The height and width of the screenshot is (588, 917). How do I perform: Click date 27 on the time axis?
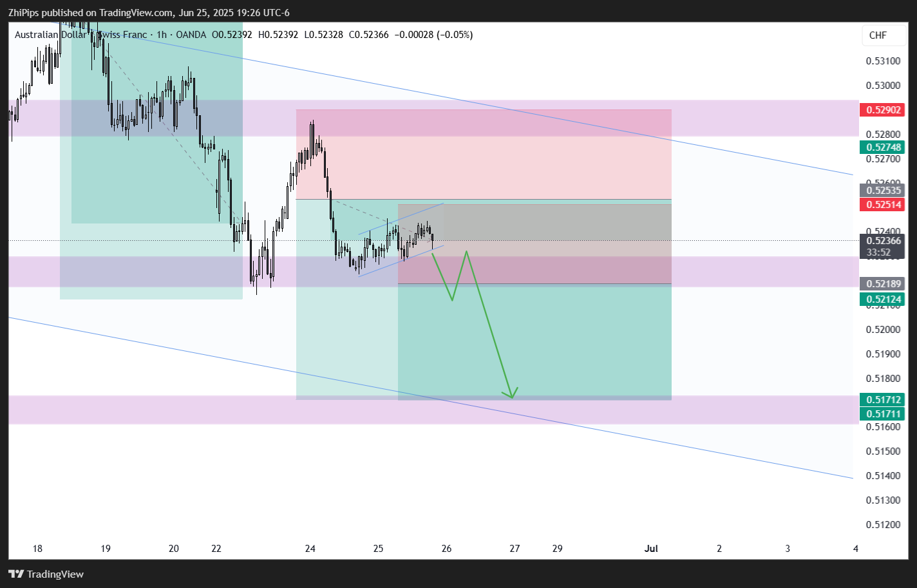pos(515,549)
